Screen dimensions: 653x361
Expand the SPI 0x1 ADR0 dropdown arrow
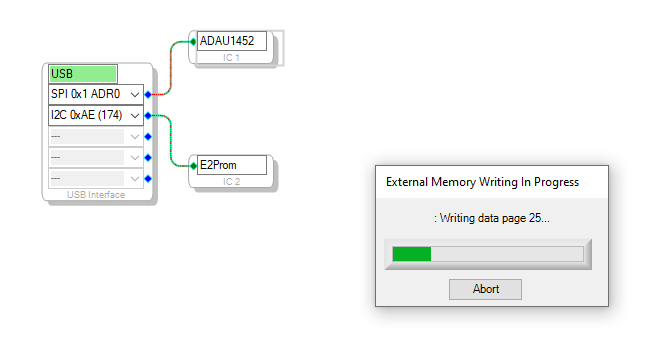[x=135, y=95]
